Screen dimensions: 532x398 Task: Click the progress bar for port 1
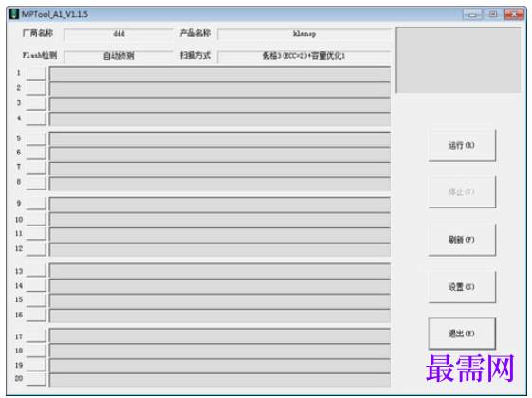click(219, 74)
